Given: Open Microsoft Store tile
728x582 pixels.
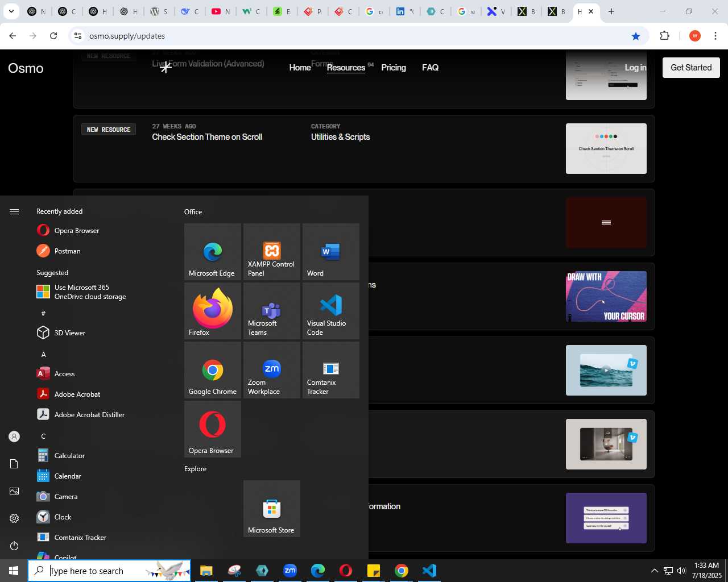Looking at the screenshot, I should pyautogui.click(x=272, y=509).
